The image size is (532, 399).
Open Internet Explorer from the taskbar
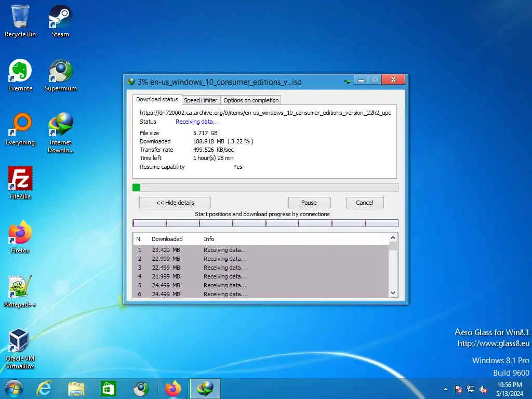point(44,389)
